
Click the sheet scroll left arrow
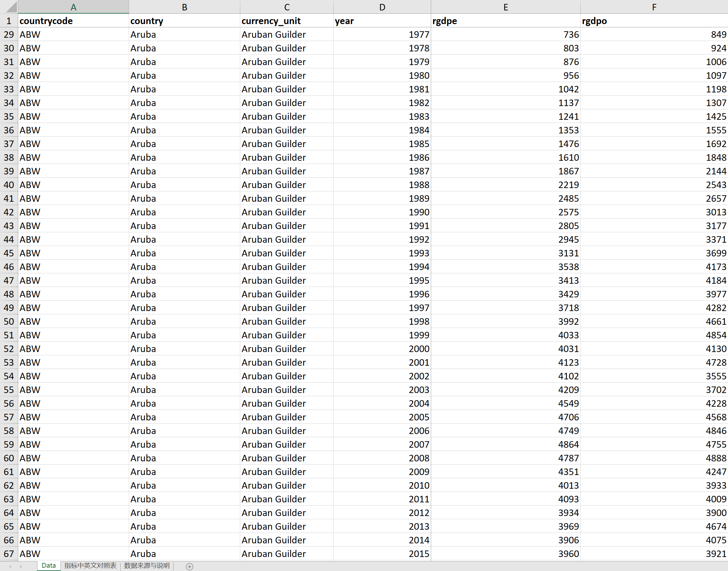[10, 566]
